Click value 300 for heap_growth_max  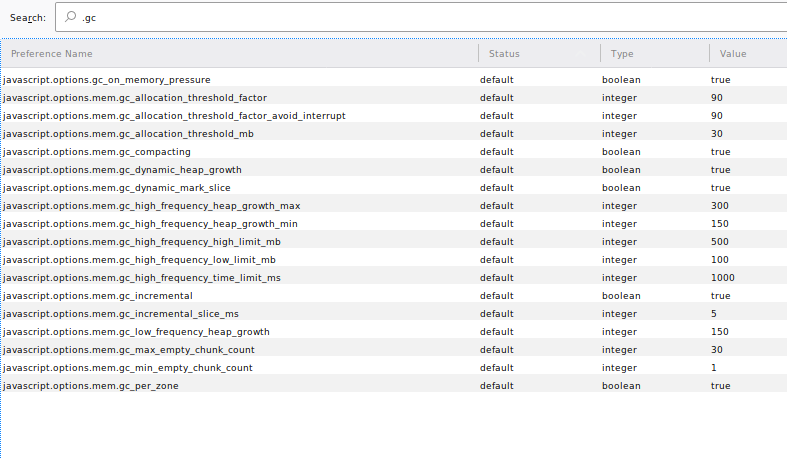(x=720, y=205)
